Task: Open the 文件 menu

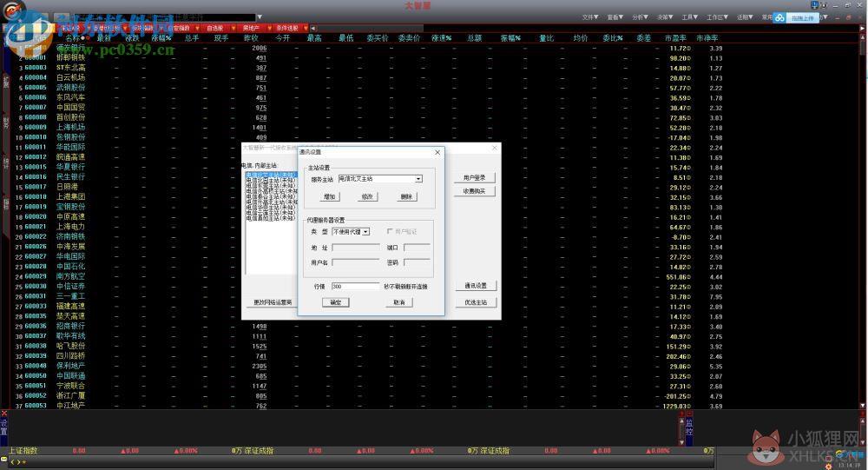Action: pyautogui.click(x=590, y=17)
